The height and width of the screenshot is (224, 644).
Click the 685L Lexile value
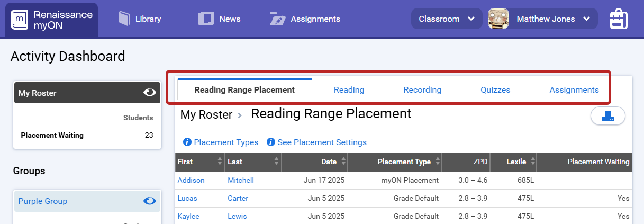tap(525, 180)
